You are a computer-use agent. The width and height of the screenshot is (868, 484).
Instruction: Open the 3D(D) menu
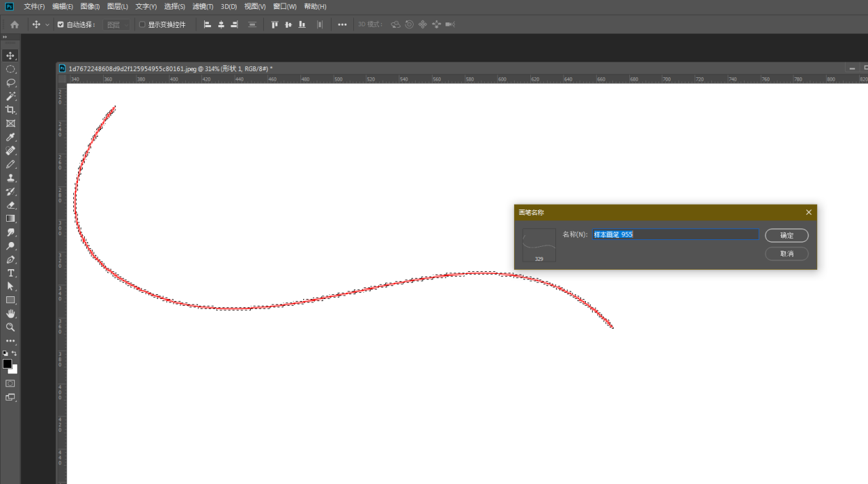[229, 6]
